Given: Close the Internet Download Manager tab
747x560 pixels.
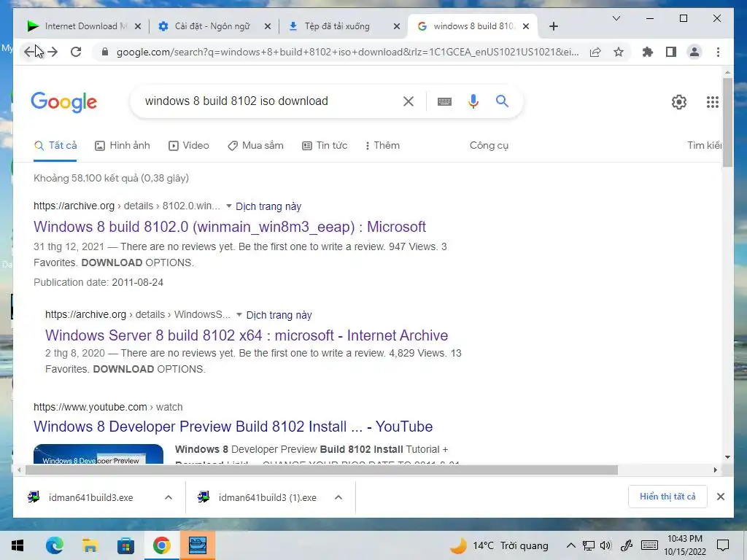Looking at the screenshot, I should 138,26.
